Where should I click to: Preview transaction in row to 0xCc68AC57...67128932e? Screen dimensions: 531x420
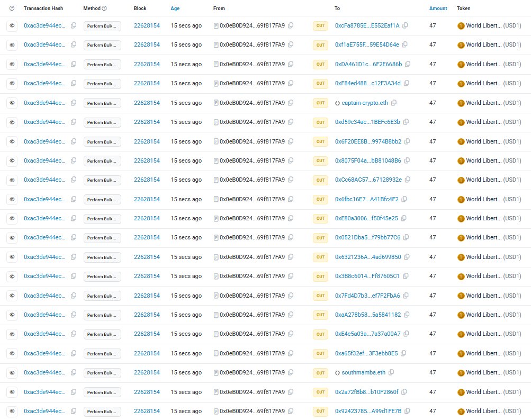click(12, 180)
